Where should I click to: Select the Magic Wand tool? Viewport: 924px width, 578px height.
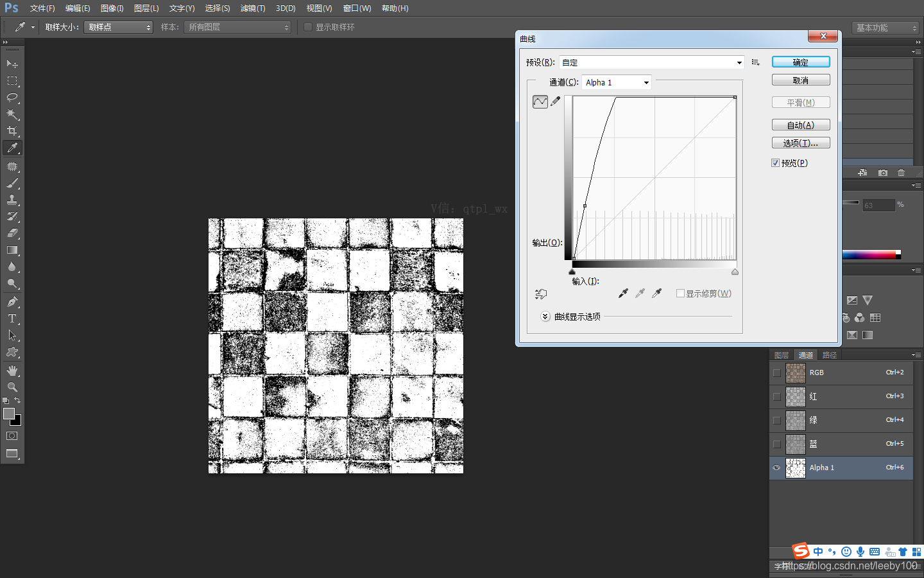coord(12,114)
